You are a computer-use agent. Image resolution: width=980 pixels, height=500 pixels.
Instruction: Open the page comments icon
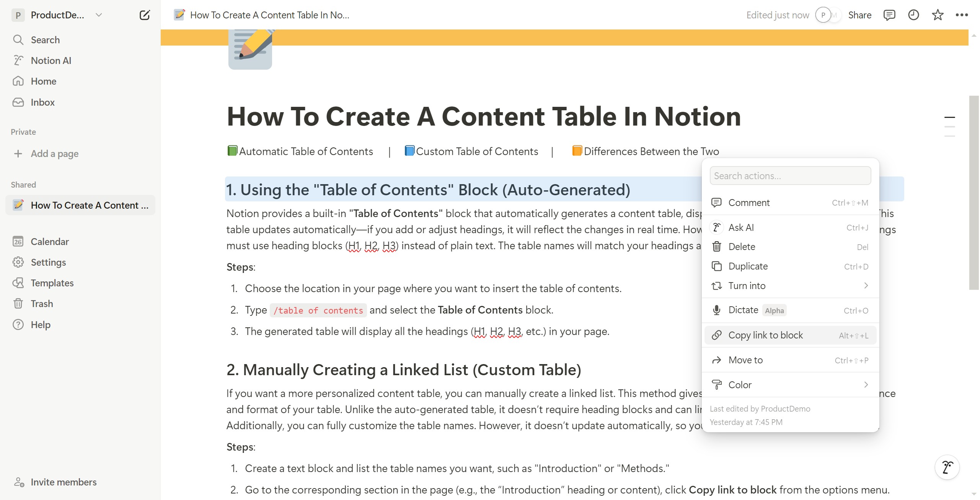click(889, 15)
